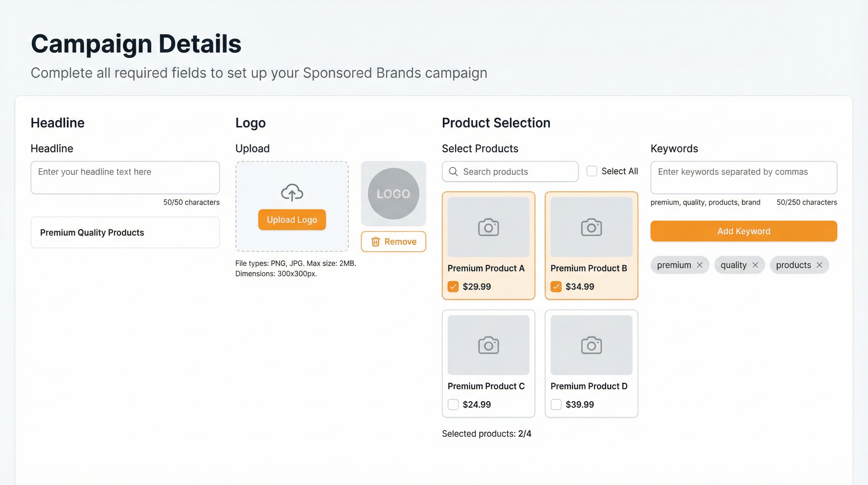
Task: Click the camera icon on Premium Product D
Action: pos(591,345)
